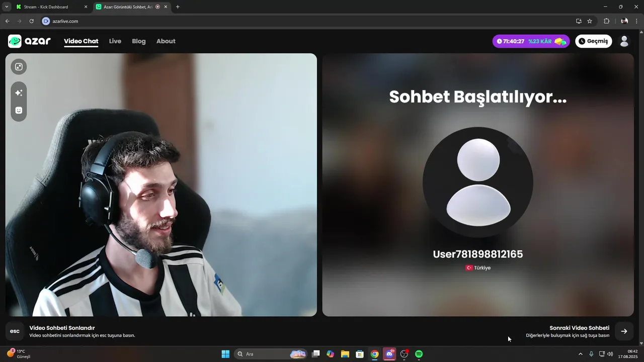644x362 pixels.
Task: Show hidden system tray icons
Action: tap(580, 354)
